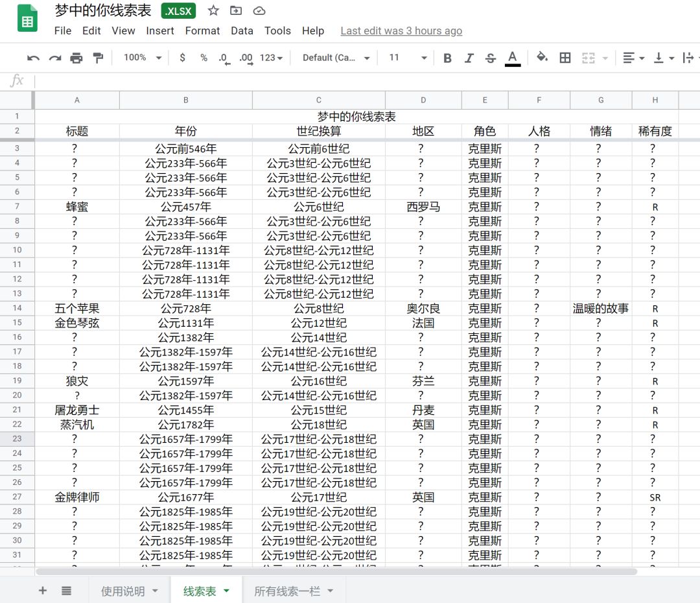This screenshot has width=700, height=603.
Task: Select the cell 公元前546年
Action: (x=186, y=148)
